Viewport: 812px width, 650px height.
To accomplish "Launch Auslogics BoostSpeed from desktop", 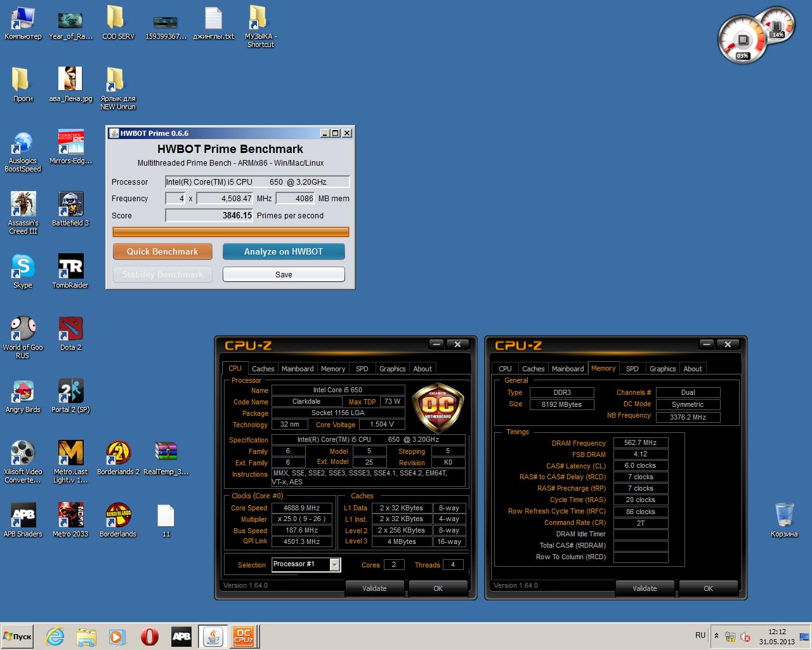I will (x=23, y=151).
